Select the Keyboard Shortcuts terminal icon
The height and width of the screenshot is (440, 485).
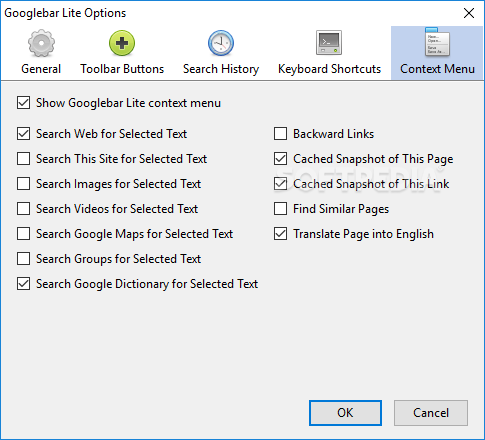(329, 43)
